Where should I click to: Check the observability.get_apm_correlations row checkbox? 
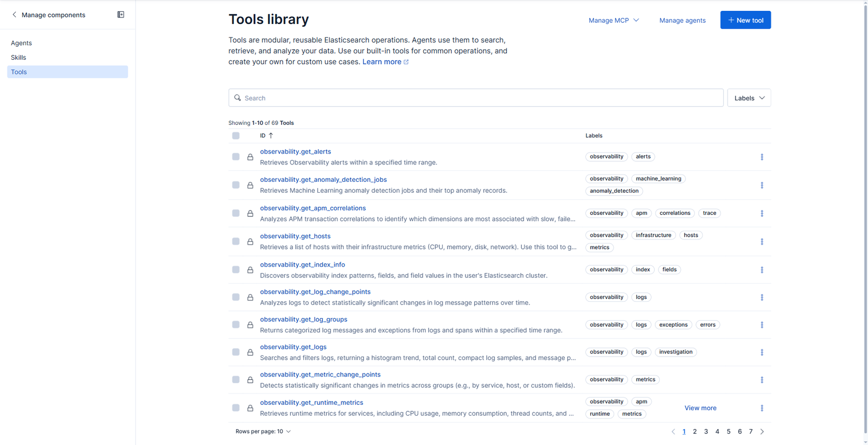(x=236, y=213)
